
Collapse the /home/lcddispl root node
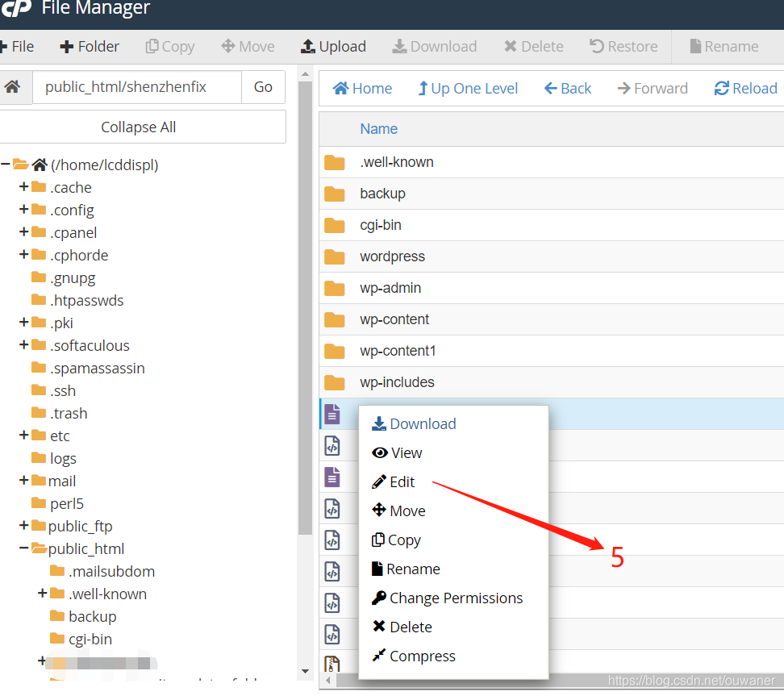6,164
